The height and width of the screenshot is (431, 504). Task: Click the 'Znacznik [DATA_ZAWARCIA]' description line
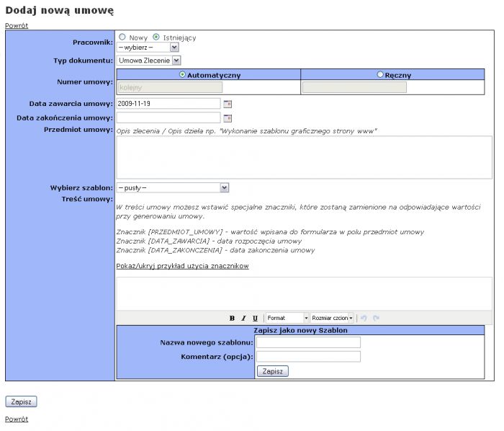(209, 241)
